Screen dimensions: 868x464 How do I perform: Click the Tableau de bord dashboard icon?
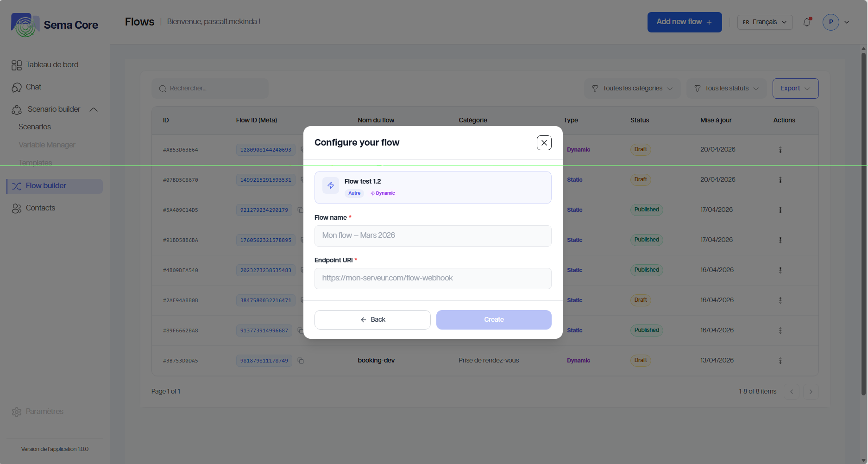(17, 65)
